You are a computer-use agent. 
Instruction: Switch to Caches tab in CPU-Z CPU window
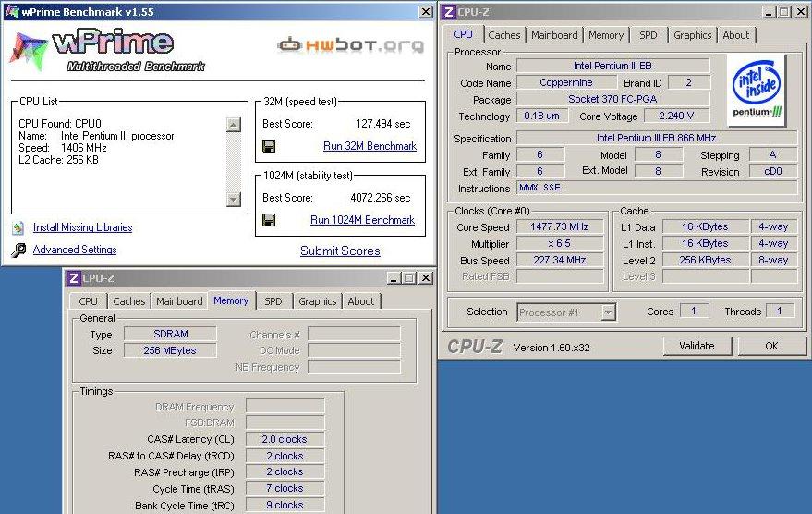coord(503,35)
